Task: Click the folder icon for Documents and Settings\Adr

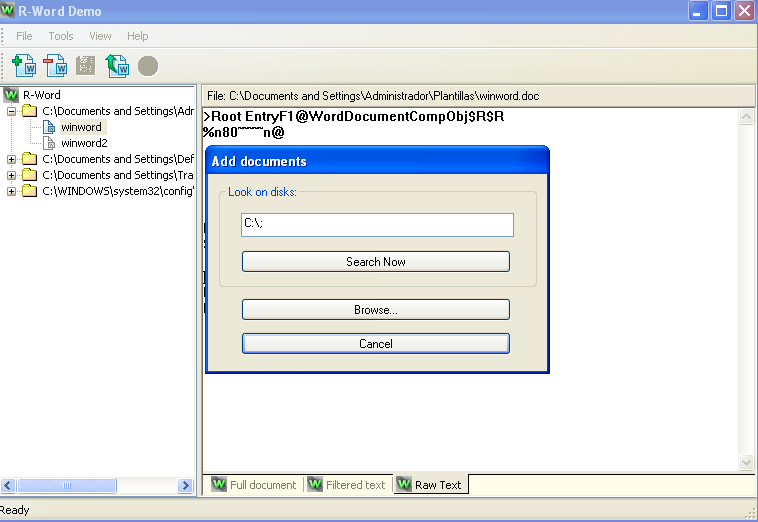Action: tap(29, 111)
